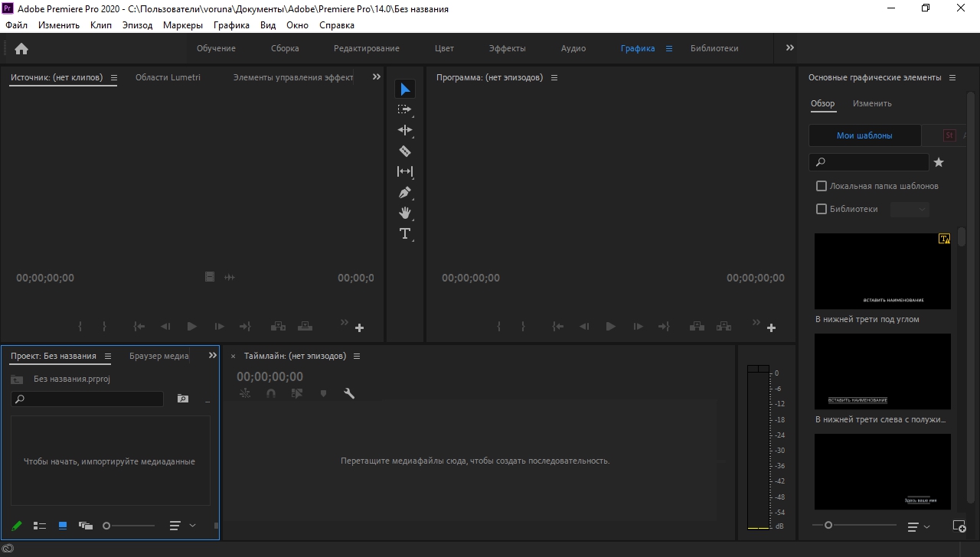Select the Razor tool
The image size is (980, 557).
click(405, 151)
